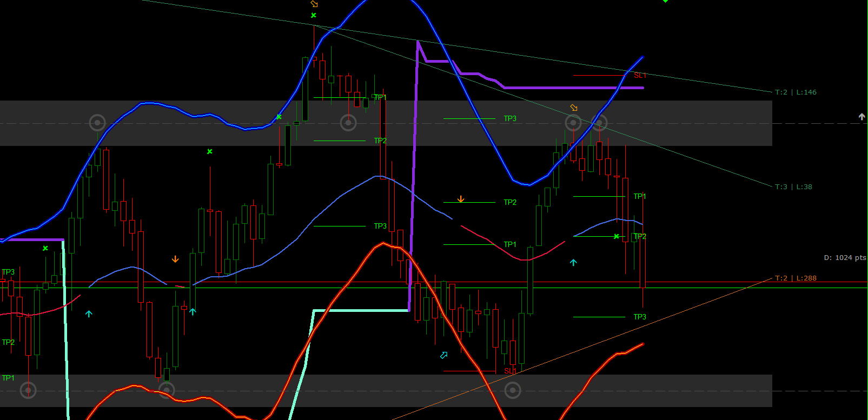Image resolution: width=868 pixels, height=420 pixels.
Task: Select the 'T:2 | L:146' trendline label
Action: (x=796, y=92)
